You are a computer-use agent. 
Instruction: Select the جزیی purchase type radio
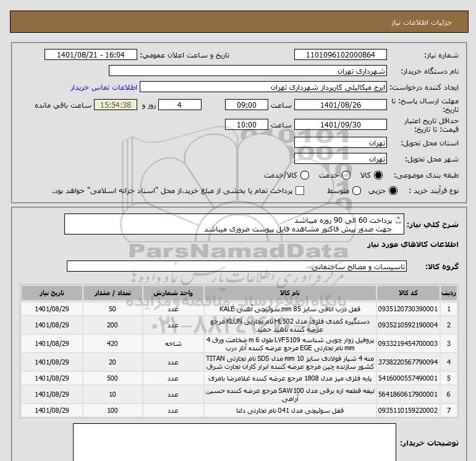tap(393, 191)
